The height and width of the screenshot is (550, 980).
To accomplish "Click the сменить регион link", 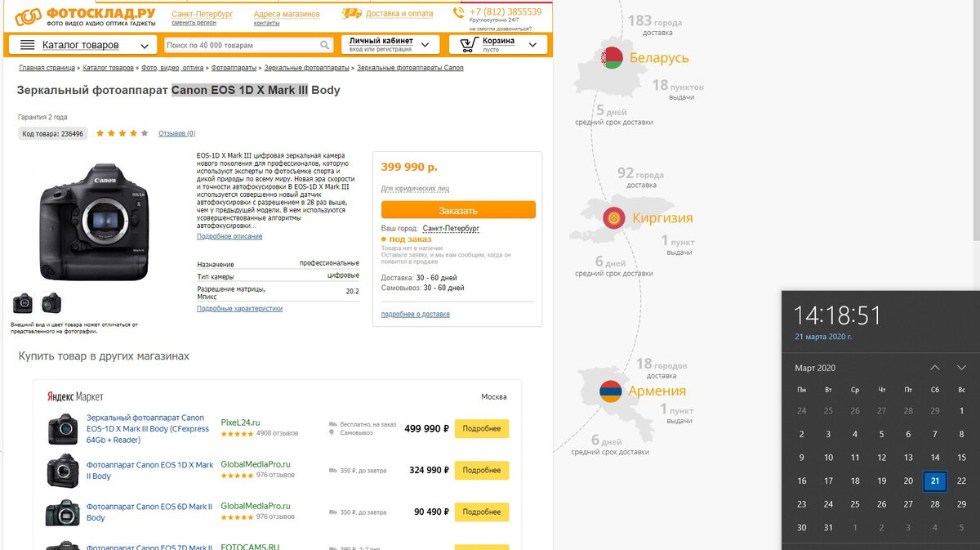I will tap(194, 23).
